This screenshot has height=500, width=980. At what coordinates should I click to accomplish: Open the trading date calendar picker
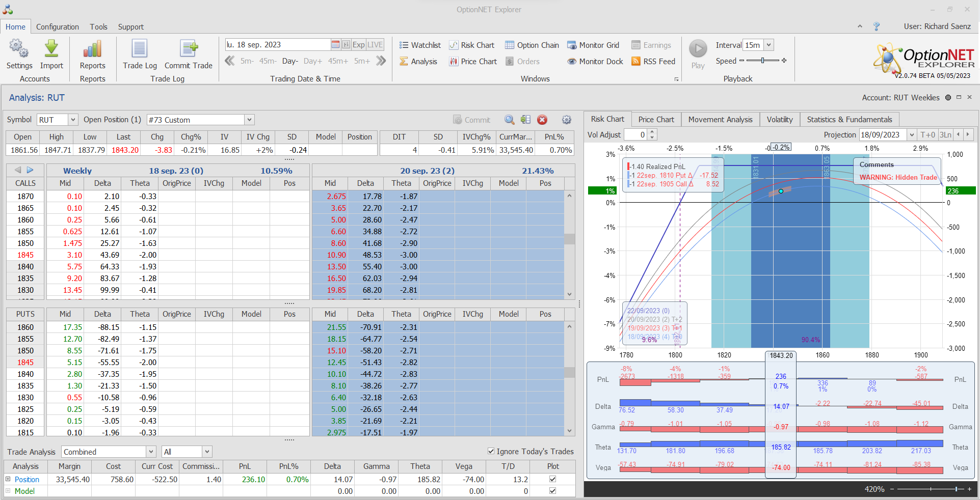pos(335,44)
